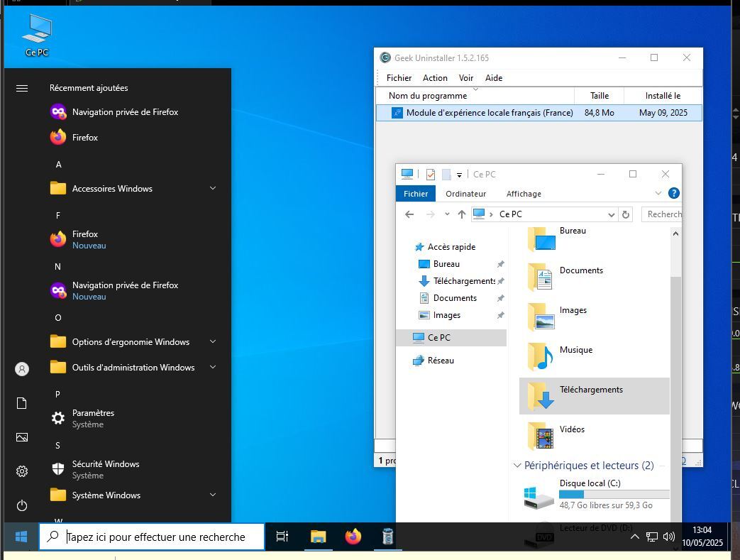Refresh the Ce PC address bar
The image size is (740, 560).
(626, 214)
